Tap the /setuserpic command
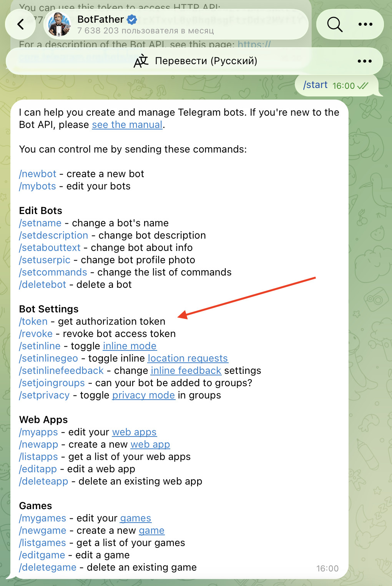The height and width of the screenshot is (586, 392). [x=45, y=260]
